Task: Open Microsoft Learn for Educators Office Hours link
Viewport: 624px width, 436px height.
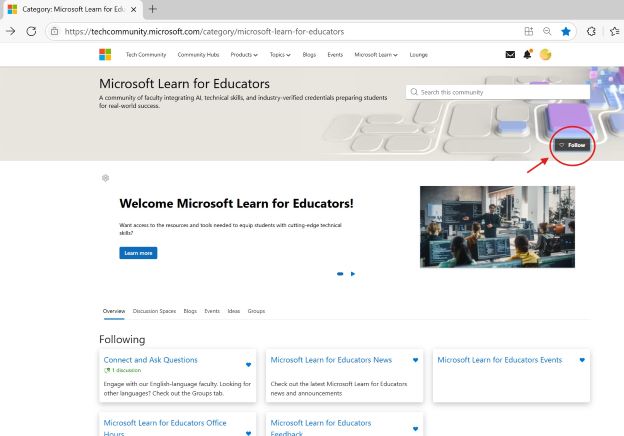Action: pyautogui.click(x=165, y=427)
